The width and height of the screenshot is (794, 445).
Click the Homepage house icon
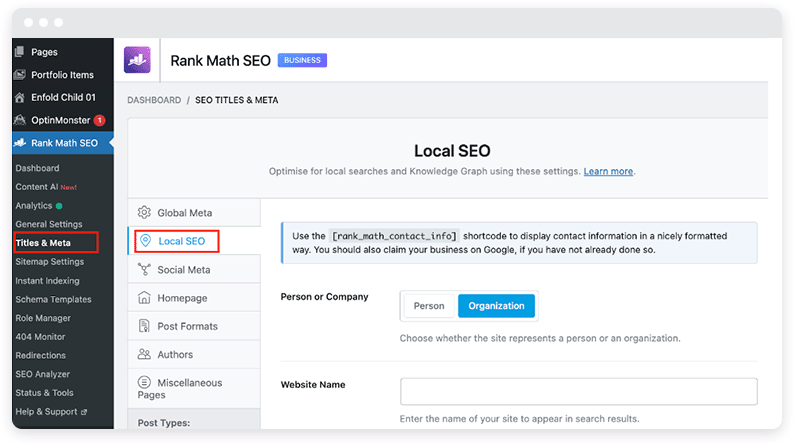point(144,298)
